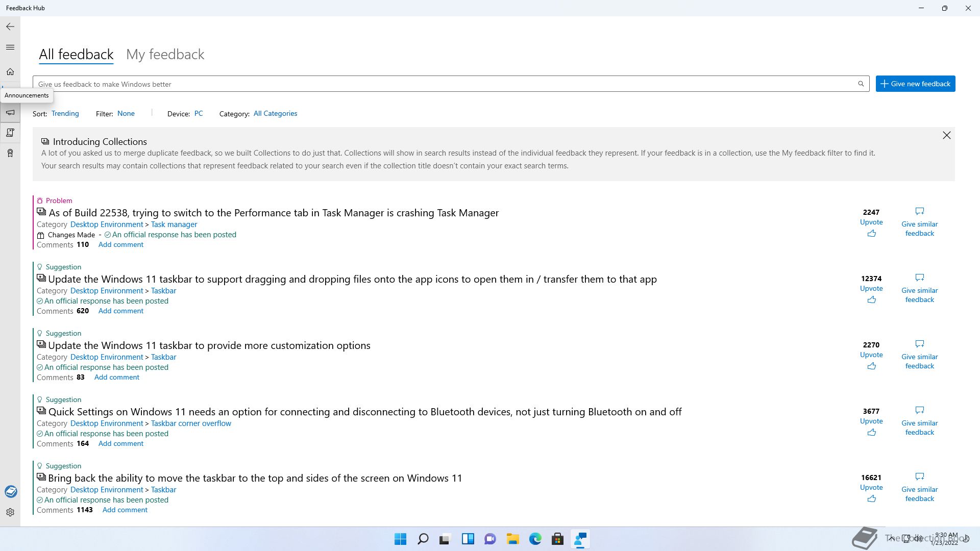Open the profile avatar in sidebar
Image resolution: width=980 pixels, height=551 pixels.
pos(11,491)
